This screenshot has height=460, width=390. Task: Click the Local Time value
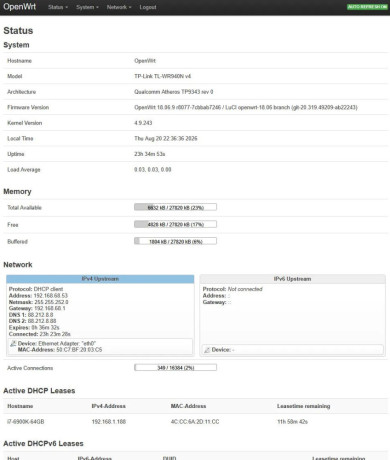click(166, 138)
